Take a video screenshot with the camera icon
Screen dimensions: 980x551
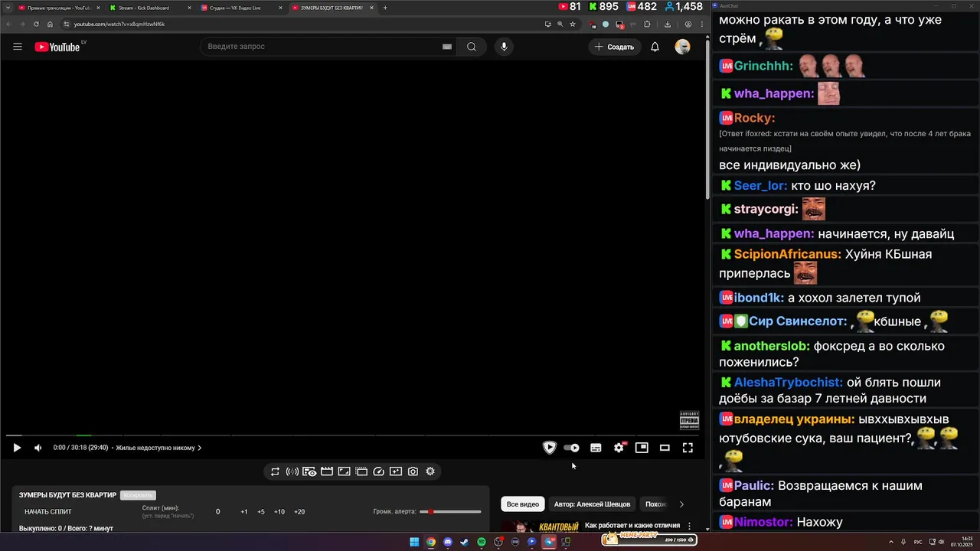pyautogui.click(x=413, y=471)
